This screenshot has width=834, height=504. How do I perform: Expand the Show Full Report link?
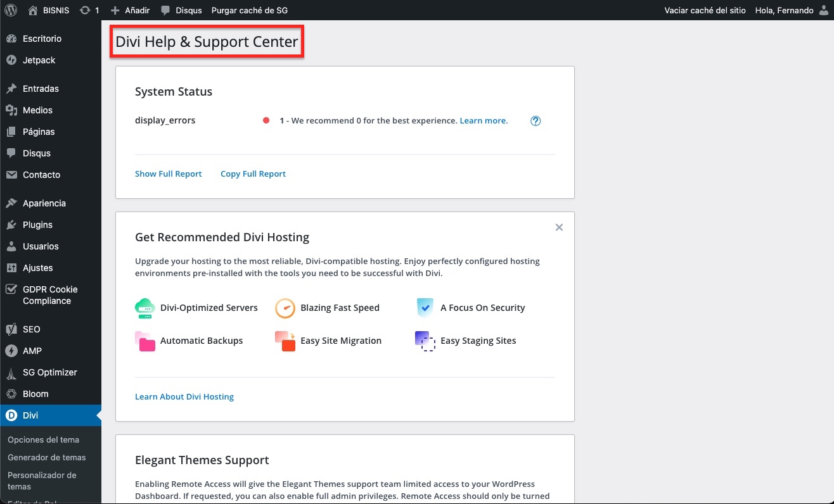168,173
